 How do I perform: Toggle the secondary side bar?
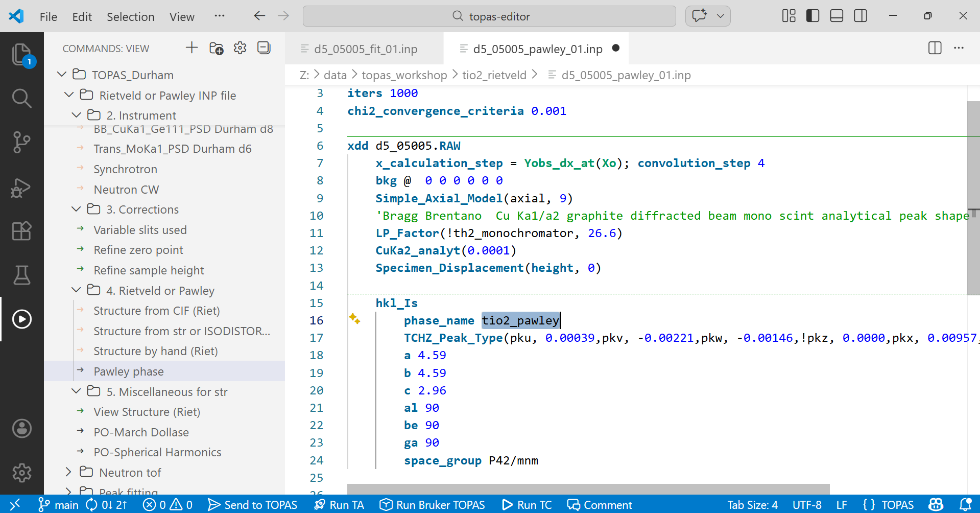click(861, 16)
